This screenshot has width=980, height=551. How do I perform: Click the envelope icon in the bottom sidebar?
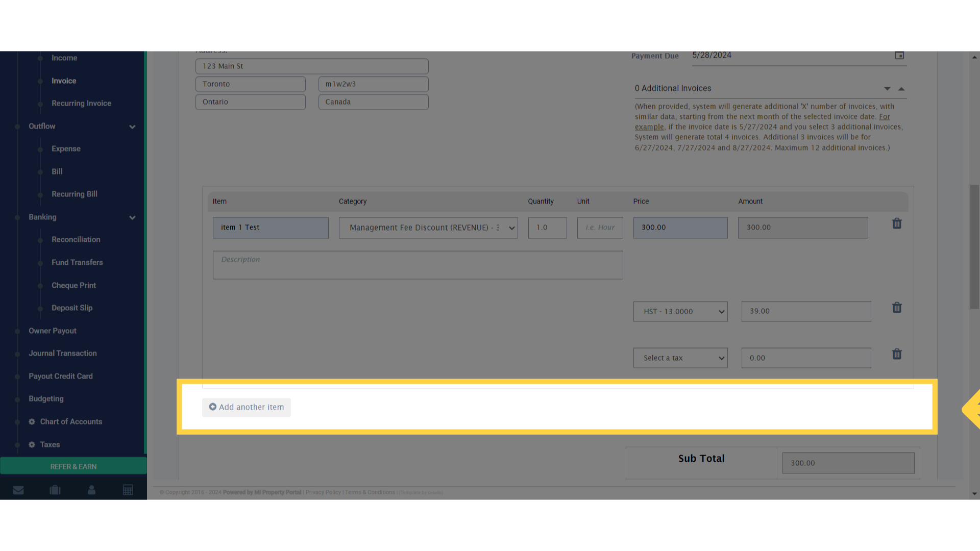pyautogui.click(x=18, y=489)
